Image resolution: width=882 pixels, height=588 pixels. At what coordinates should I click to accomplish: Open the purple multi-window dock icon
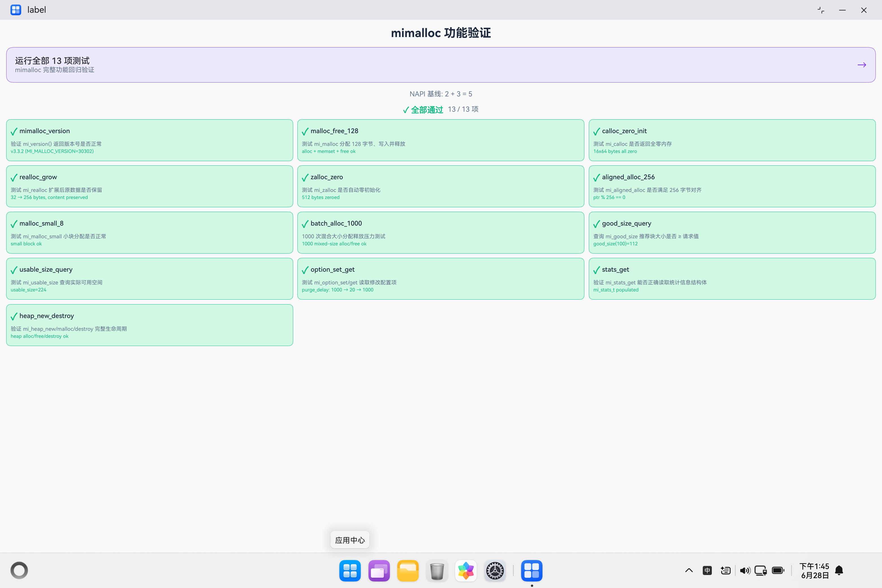(x=379, y=570)
